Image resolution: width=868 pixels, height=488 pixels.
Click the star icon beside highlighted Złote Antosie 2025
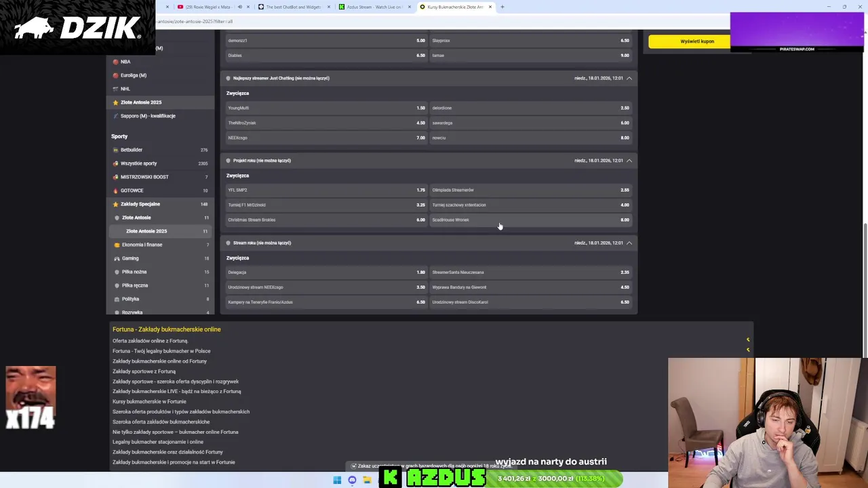coord(115,102)
